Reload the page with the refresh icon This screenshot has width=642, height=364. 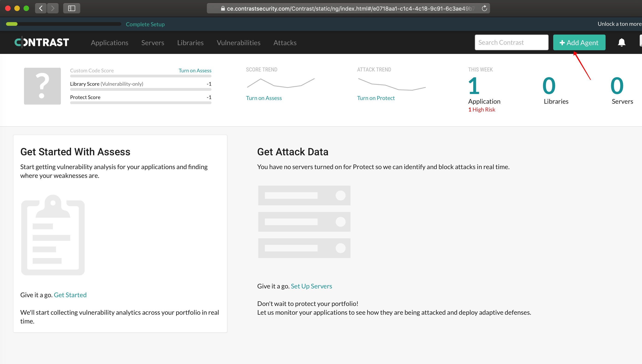tap(484, 8)
